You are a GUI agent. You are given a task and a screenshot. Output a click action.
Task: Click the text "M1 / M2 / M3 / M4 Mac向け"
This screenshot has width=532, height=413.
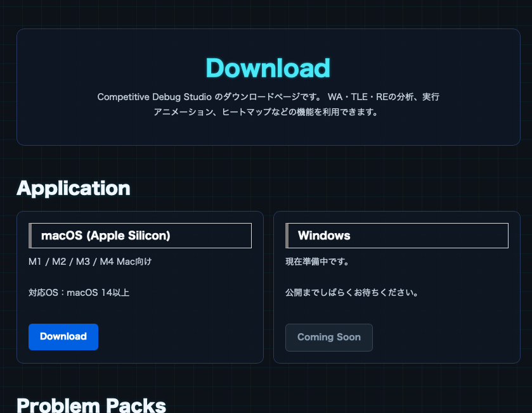pyautogui.click(x=90, y=262)
